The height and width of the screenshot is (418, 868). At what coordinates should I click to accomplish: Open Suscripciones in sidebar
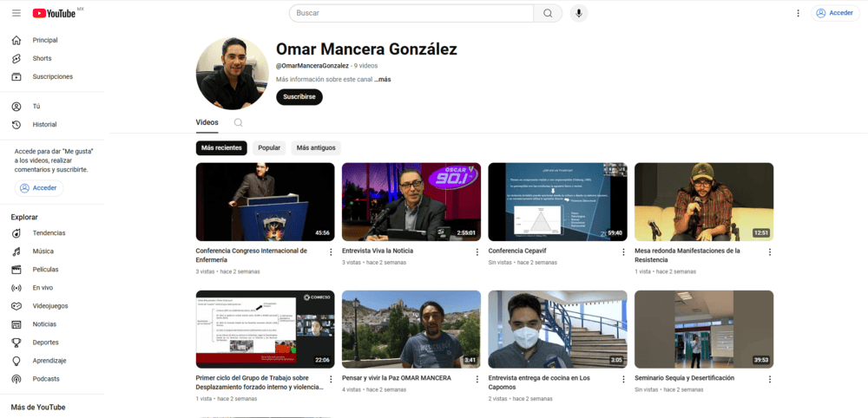click(52, 76)
